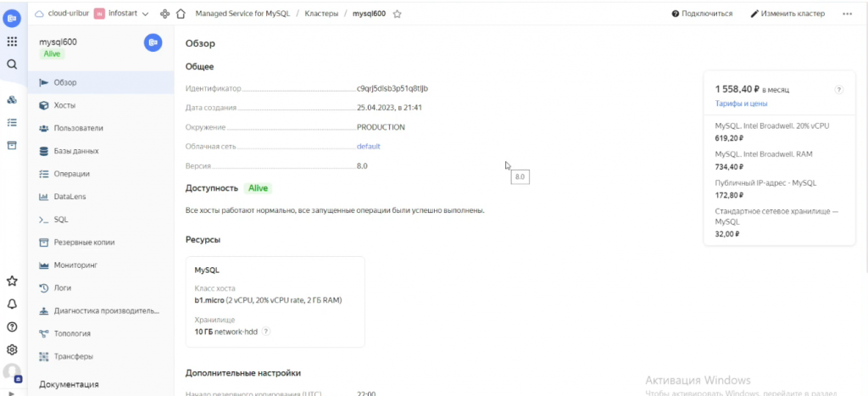Click the info icon next to network-hdd
The image size is (868, 396).
point(265,332)
